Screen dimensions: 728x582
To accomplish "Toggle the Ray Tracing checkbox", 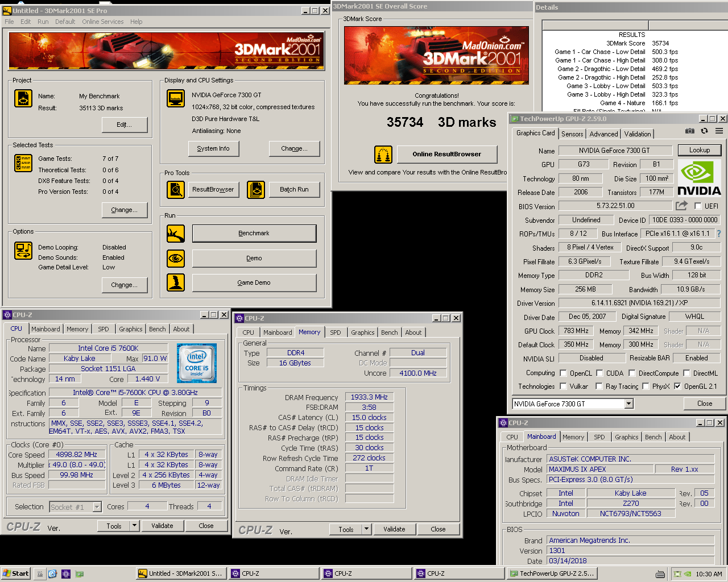I will click(599, 386).
